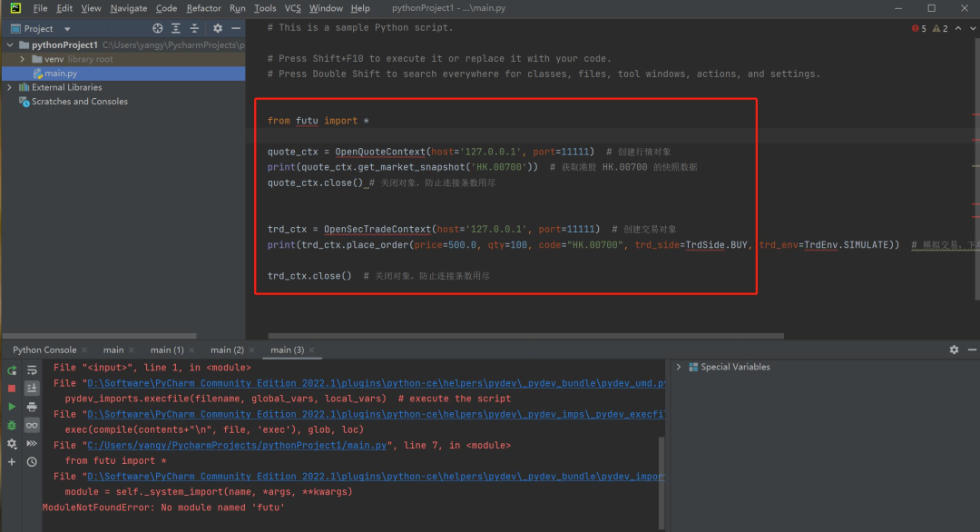The width and height of the screenshot is (980, 532).
Task: Toggle Scroll to the end in console
Action: [32, 389]
